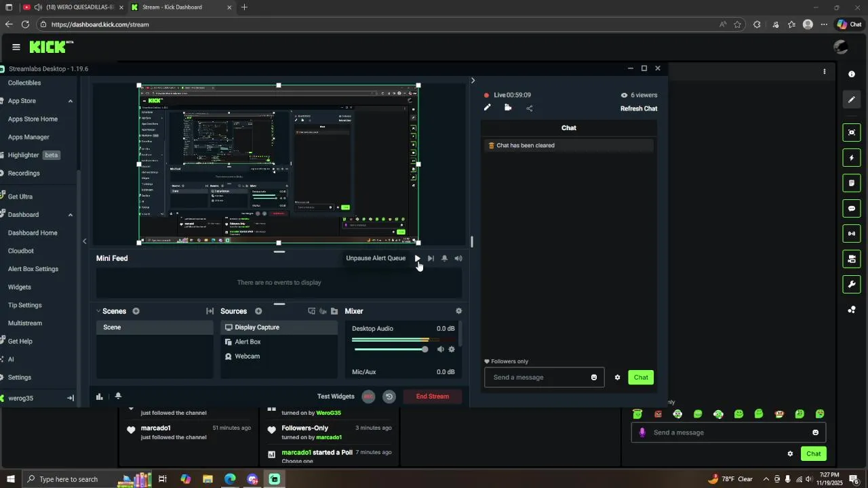Open emoji picker in Streamlabs chat box

(x=594, y=378)
